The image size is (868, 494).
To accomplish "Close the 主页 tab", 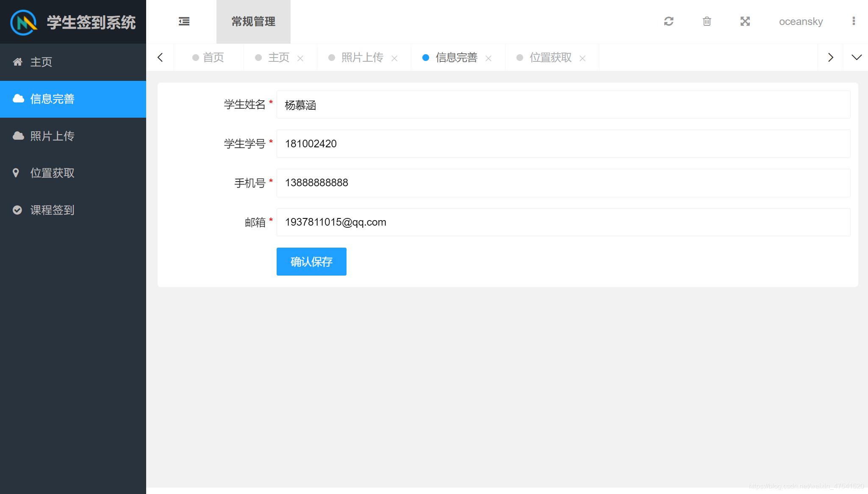I will click(x=301, y=58).
